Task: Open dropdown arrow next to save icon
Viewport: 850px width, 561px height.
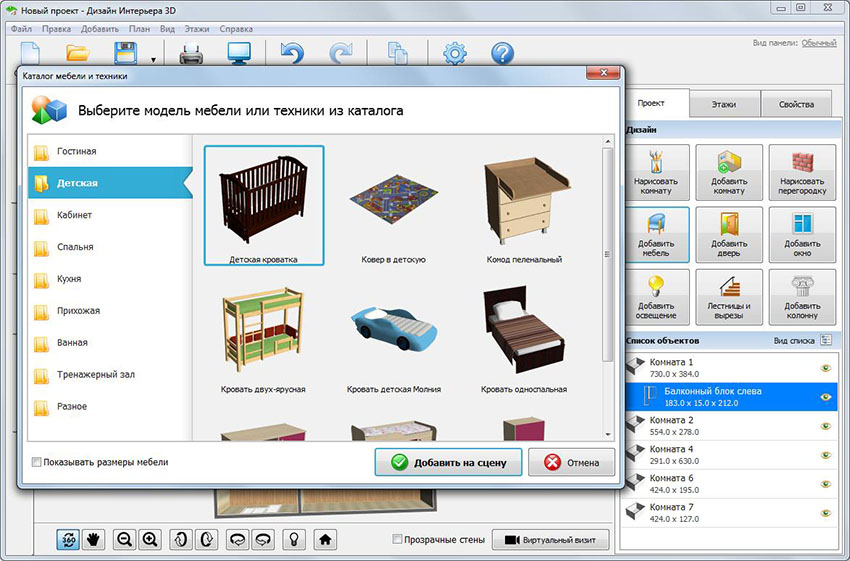Action: 153,60
